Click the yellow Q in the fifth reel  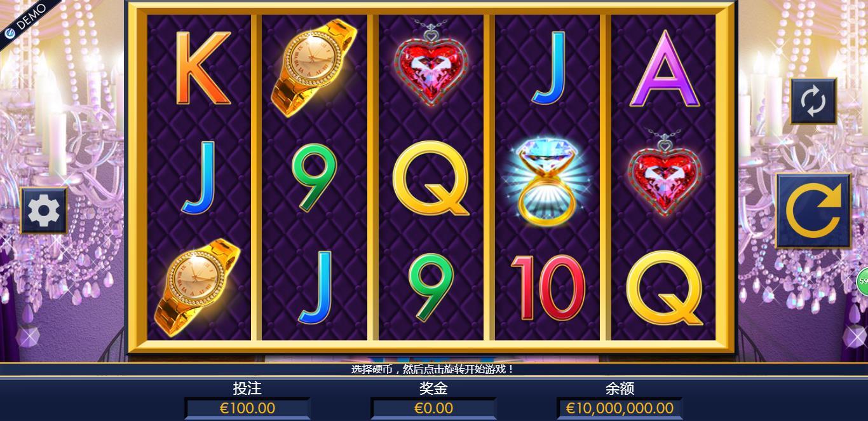pos(664,287)
